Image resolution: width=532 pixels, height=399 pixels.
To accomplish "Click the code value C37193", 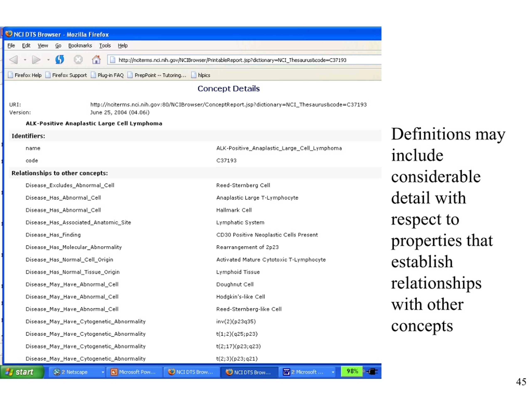I will tap(226, 160).
